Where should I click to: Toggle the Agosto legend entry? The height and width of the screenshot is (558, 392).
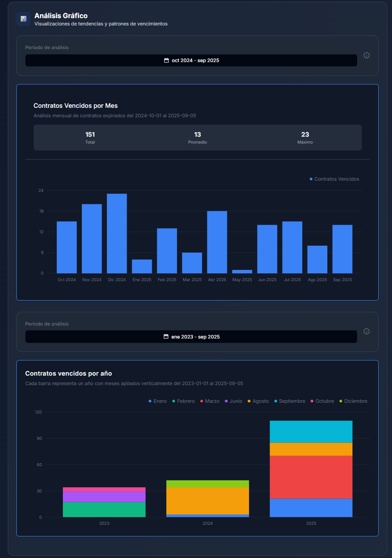[258, 401]
